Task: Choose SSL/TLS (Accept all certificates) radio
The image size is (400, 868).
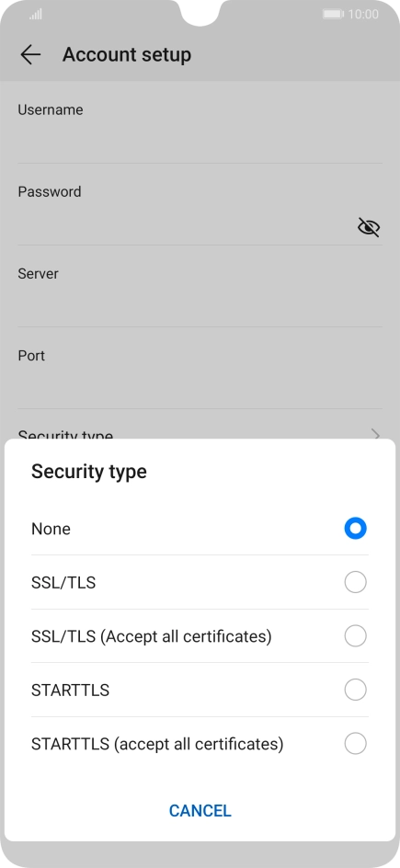Action: point(355,636)
